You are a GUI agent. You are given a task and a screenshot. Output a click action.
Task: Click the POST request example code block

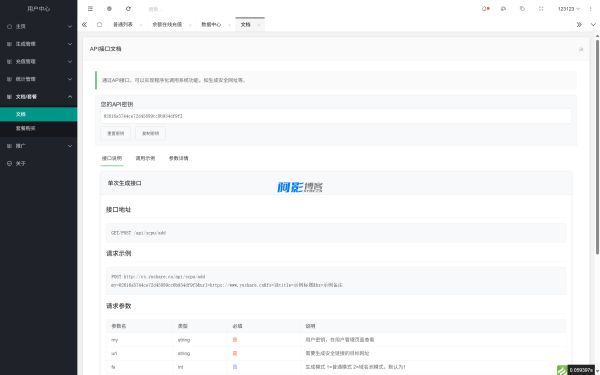336,281
